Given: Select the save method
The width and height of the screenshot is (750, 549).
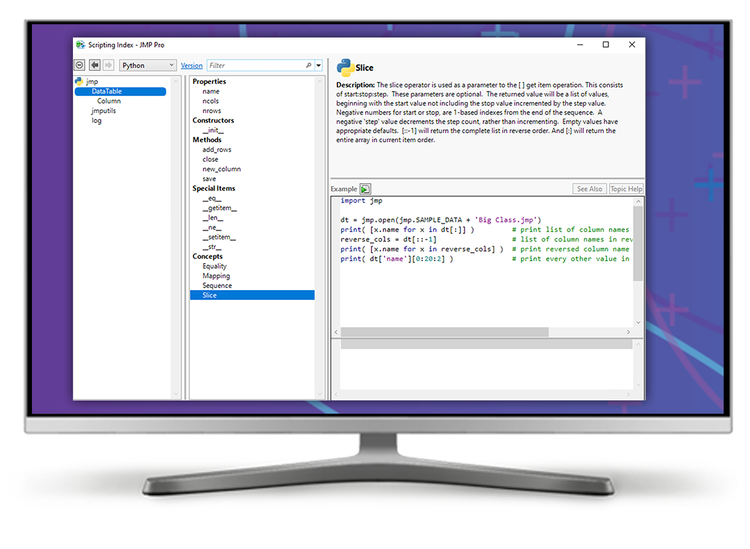Looking at the screenshot, I should 209,178.
